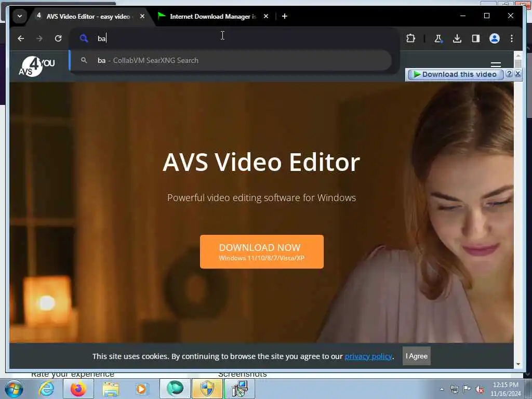Open Windows Explorer folder in taskbar

click(111, 389)
